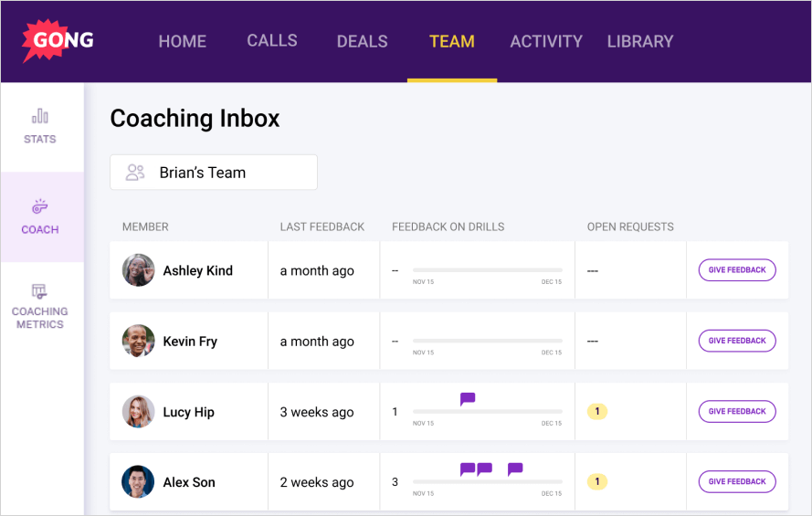Screen dimensions: 812x516
Task: Select the Team tab
Action: 452,41
